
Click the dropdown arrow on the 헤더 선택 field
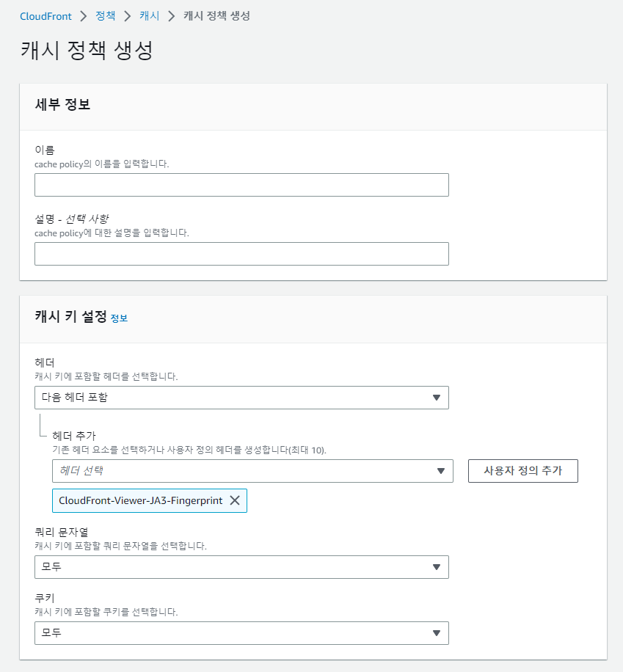click(x=442, y=471)
